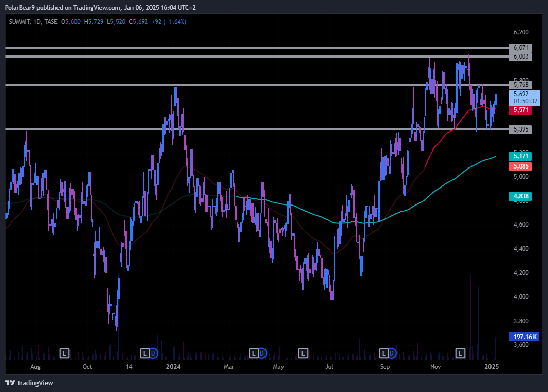Click the red 5,571 moving average label
The image size is (548, 392).
coord(520,110)
